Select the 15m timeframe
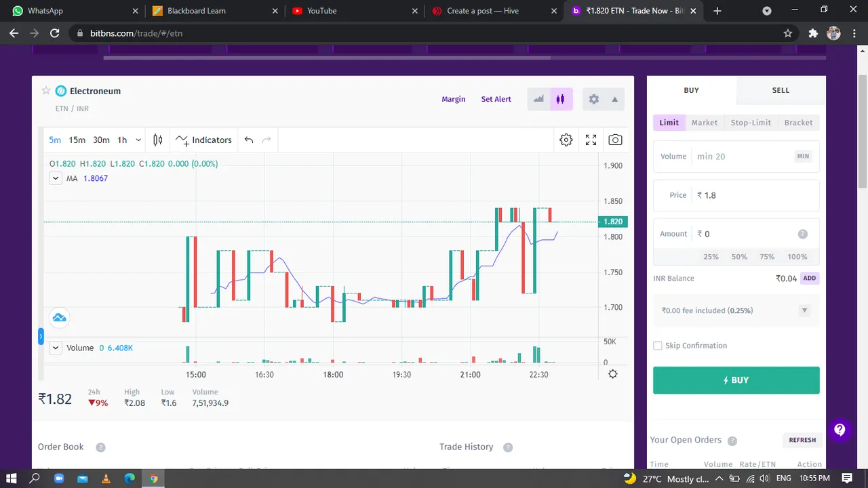The image size is (868, 488). [77, 140]
